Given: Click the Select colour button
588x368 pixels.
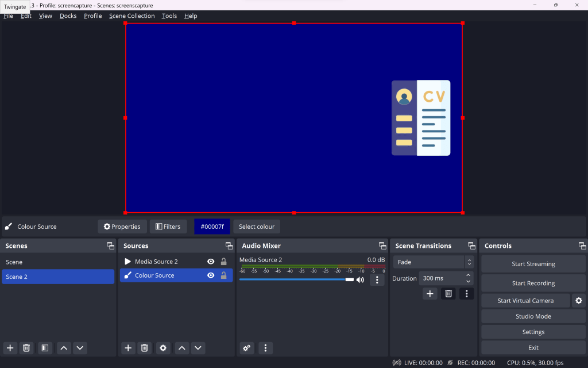Looking at the screenshot, I should coord(257,227).
